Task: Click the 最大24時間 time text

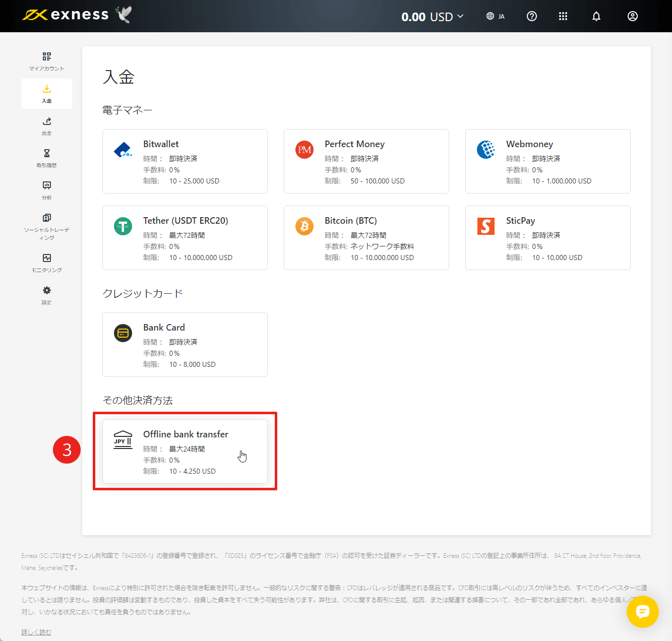Action: 187,449
